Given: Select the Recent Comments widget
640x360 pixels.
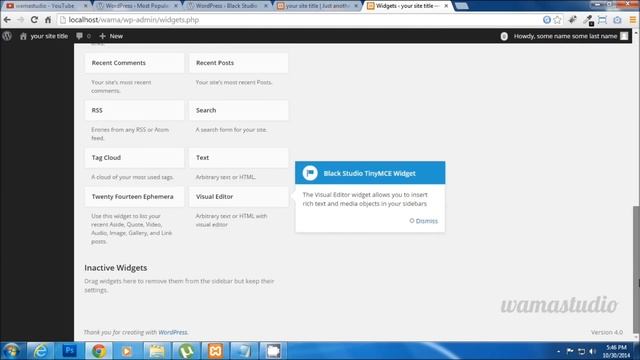Looking at the screenshot, I should coord(134,63).
